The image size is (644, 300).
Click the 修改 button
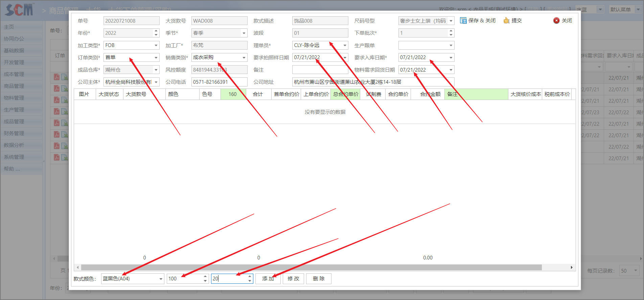tap(293, 279)
